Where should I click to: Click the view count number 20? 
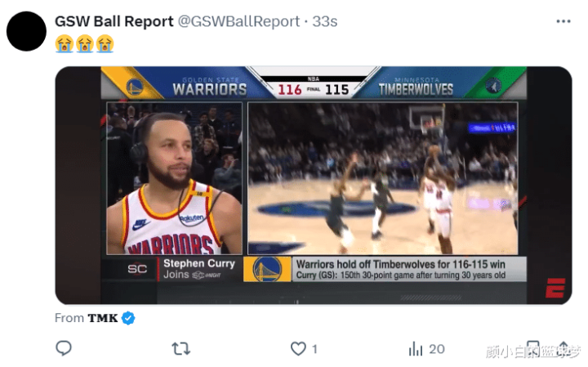436,349
